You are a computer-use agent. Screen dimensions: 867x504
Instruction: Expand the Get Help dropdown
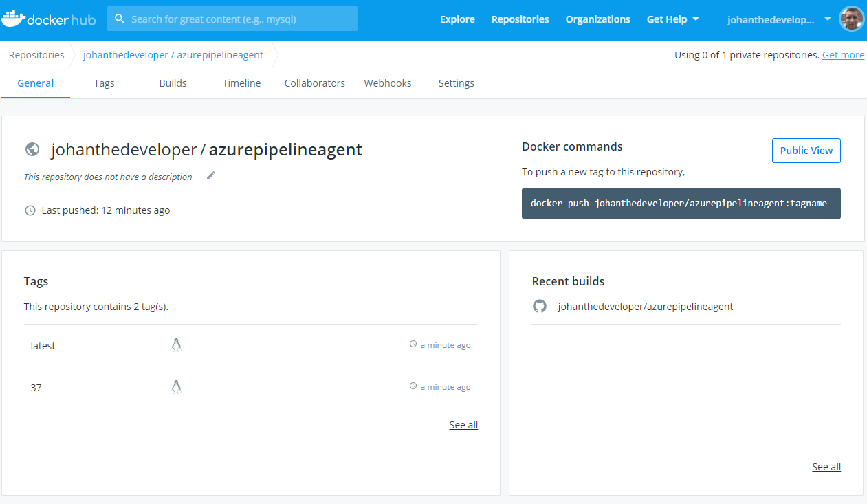(x=672, y=19)
